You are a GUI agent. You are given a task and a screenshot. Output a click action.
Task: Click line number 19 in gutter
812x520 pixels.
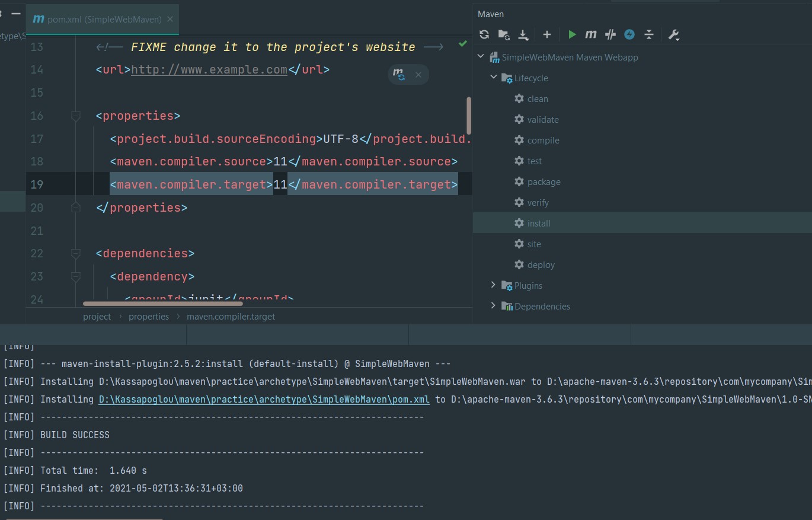coord(37,184)
